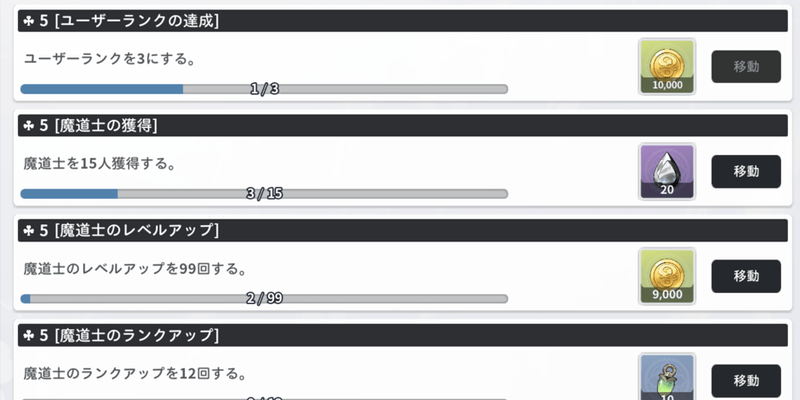Click the club icon beside 魔道士のレベルアップ
Viewport: 800px width, 400px height.
pyautogui.click(x=28, y=231)
